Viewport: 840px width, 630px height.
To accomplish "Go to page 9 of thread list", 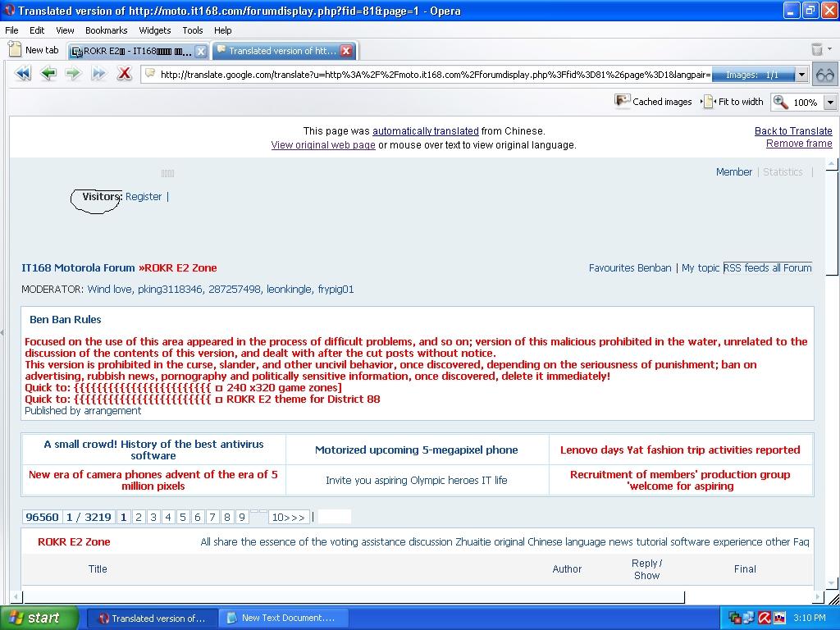I will click(x=242, y=517).
